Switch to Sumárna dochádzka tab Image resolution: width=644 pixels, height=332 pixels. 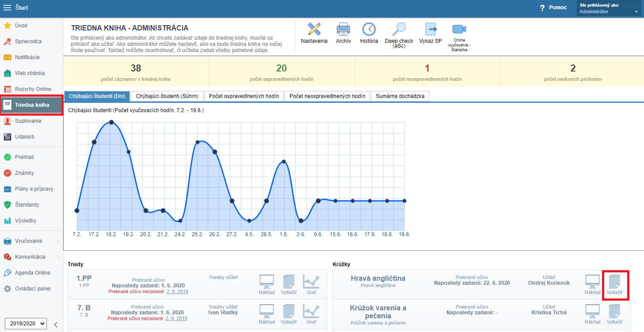pyautogui.click(x=400, y=96)
